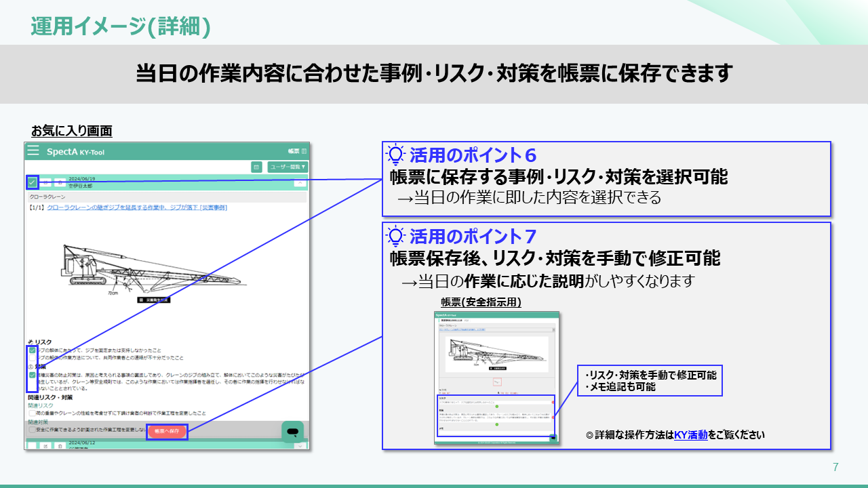Open the crawler crane 災害事例 link
Image resolution: width=868 pixels, height=488 pixels.
137,207
